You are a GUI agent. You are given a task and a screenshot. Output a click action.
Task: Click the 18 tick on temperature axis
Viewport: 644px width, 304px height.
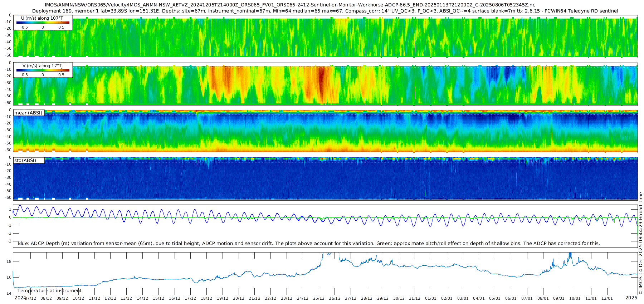point(9,261)
